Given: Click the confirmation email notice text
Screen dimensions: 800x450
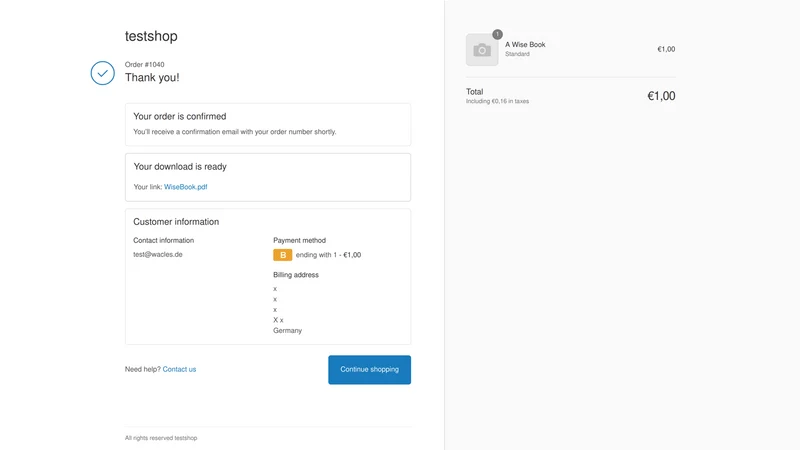Looking at the screenshot, I should (235, 132).
